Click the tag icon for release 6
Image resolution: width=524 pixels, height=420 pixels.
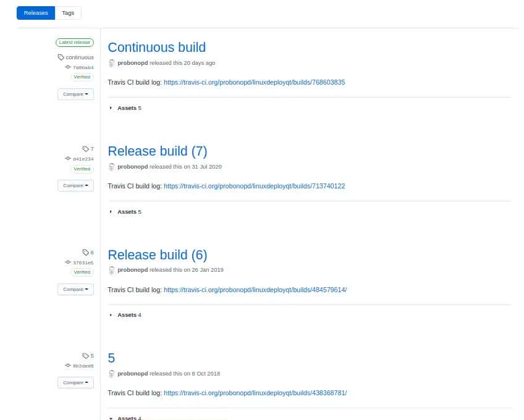point(85,253)
